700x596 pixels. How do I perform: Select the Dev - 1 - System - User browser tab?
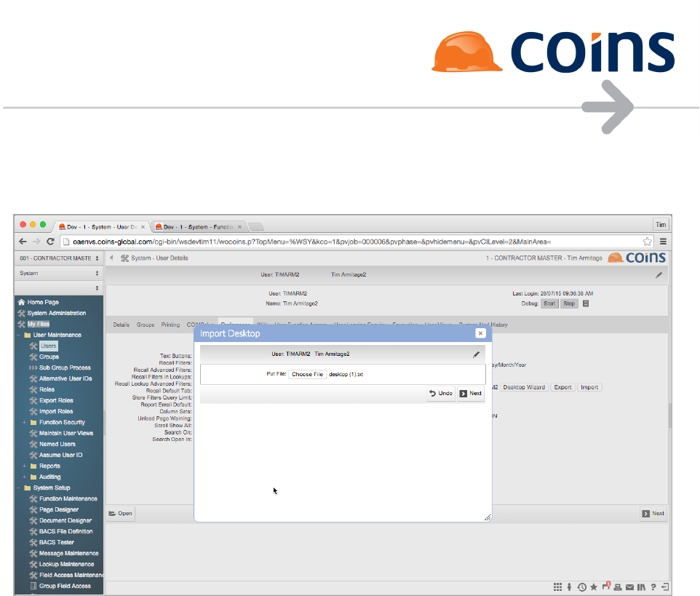tap(102, 227)
